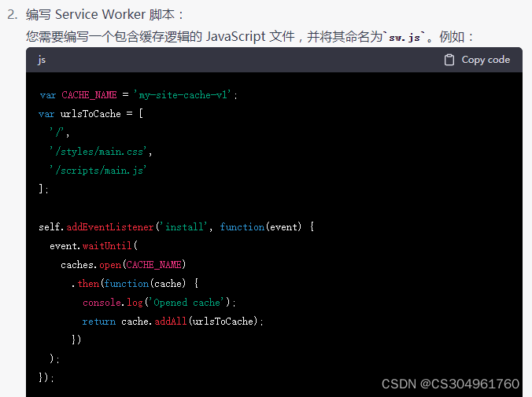Click the addEventListener method name
This screenshot has height=397, width=532.
pos(110,227)
